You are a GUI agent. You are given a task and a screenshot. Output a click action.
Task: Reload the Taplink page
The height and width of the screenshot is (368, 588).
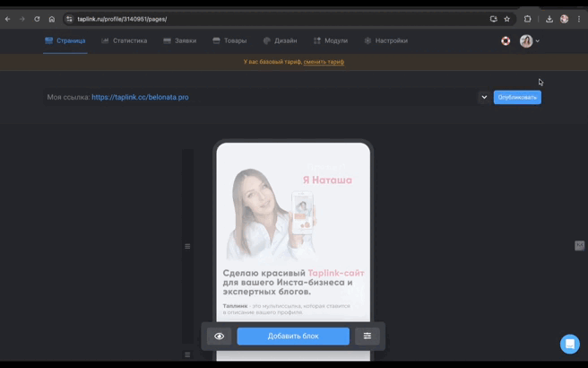click(37, 19)
